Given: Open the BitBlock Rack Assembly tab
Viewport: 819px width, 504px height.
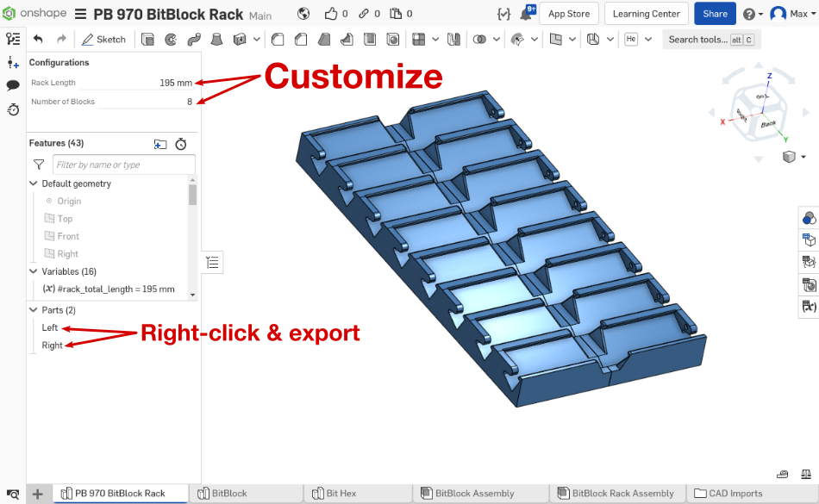Looking at the screenshot, I should 617,493.
